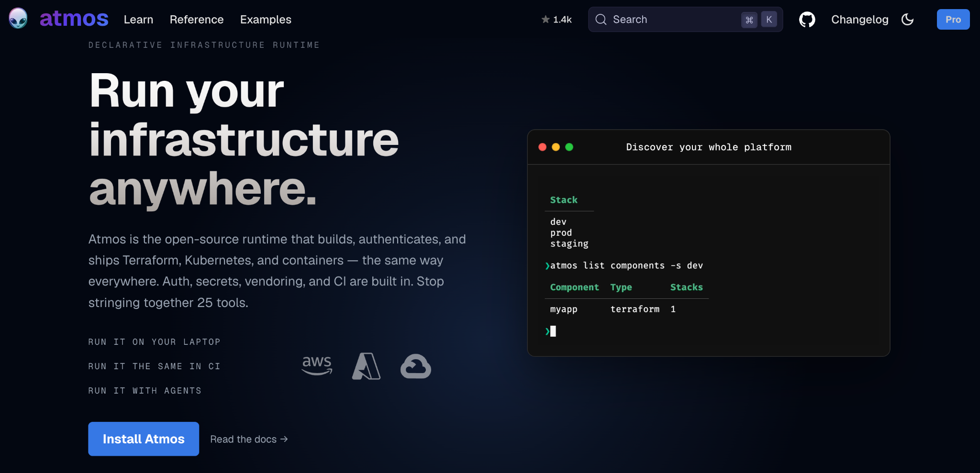
Task: Click the "Stacks" column header in terminal
Action: (x=686, y=287)
